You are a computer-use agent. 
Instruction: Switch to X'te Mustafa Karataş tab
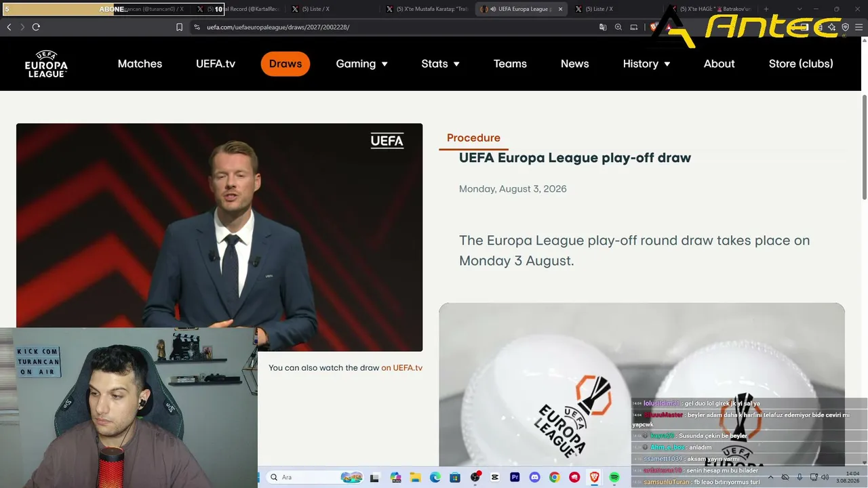click(x=427, y=9)
